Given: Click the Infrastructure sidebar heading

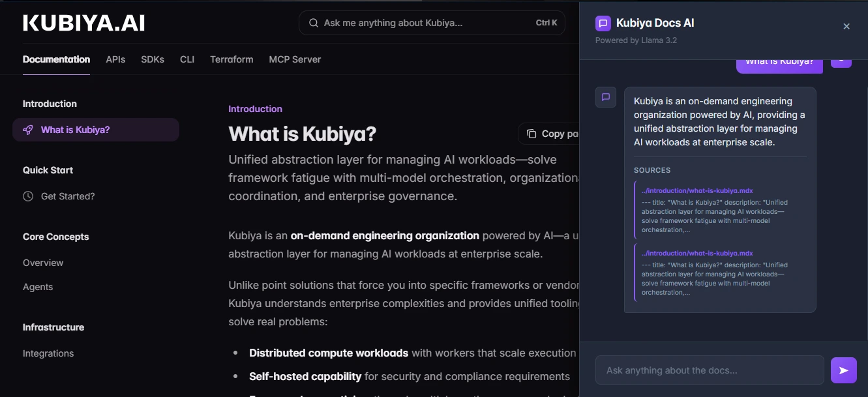Looking at the screenshot, I should (x=53, y=327).
